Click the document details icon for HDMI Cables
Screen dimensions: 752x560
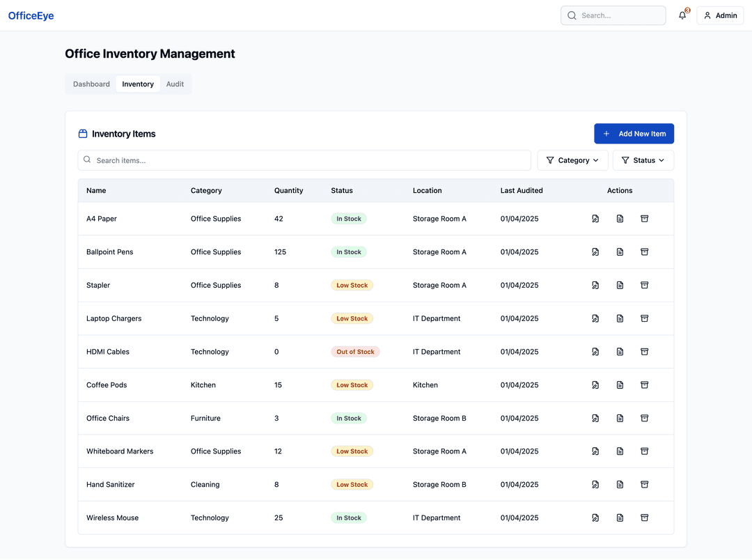pos(620,352)
